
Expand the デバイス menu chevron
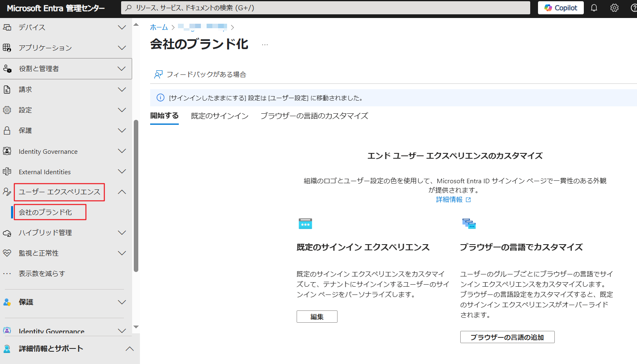tap(122, 27)
